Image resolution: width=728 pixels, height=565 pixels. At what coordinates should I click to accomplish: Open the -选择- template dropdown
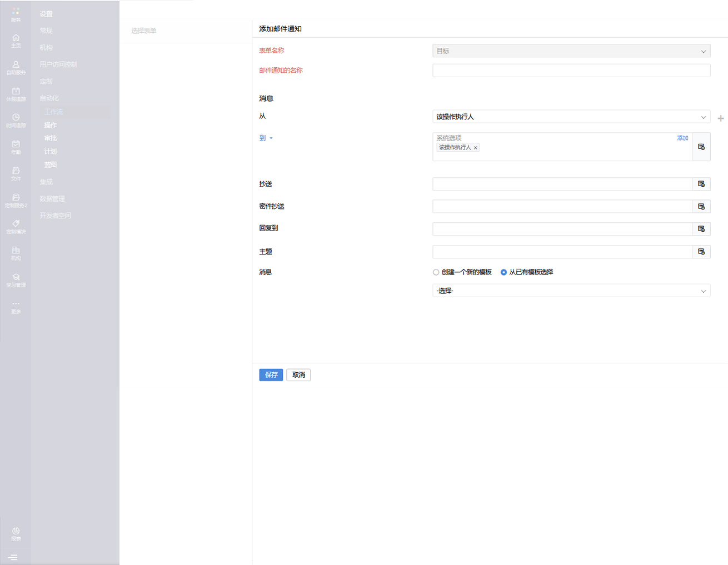pyautogui.click(x=571, y=291)
